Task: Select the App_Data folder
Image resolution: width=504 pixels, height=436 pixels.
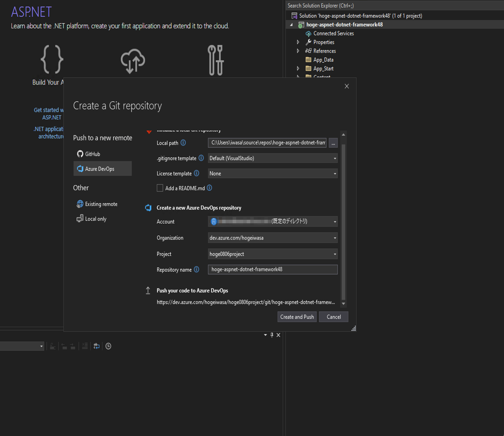Action: (x=323, y=60)
